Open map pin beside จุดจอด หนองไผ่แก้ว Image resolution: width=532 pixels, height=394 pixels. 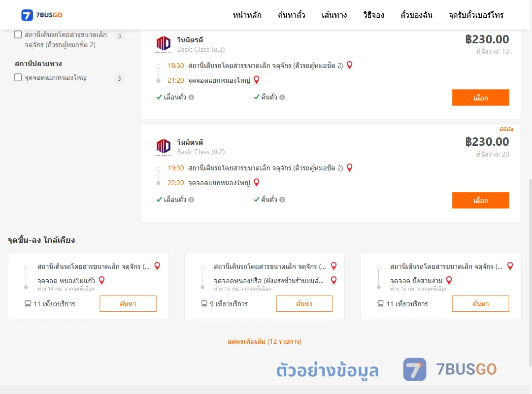click(x=102, y=280)
